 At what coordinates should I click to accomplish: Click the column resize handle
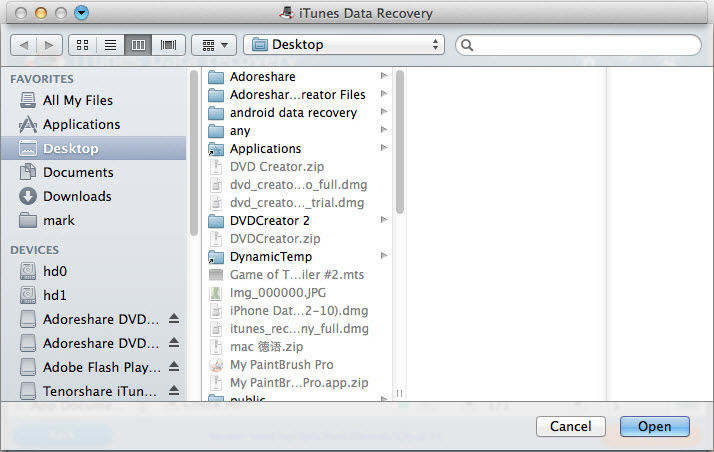[x=399, y=393]
